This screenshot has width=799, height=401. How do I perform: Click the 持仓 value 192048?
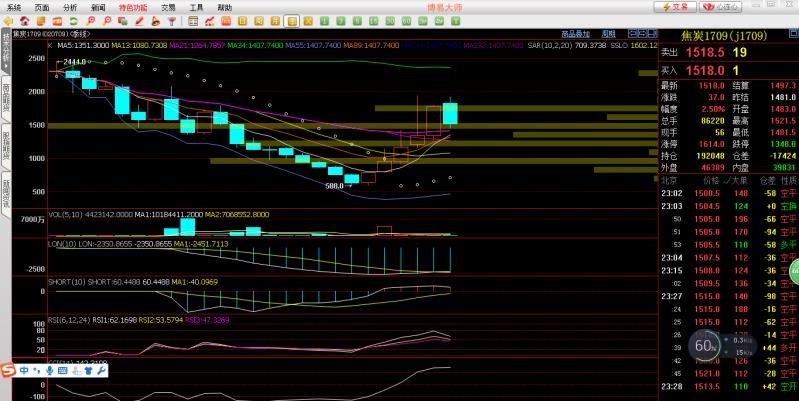pyautogui.click(x=710, y=156)
